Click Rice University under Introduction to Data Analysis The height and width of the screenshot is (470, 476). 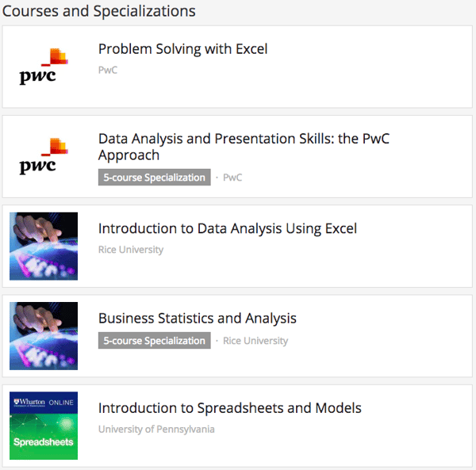[x=131, y=250]
